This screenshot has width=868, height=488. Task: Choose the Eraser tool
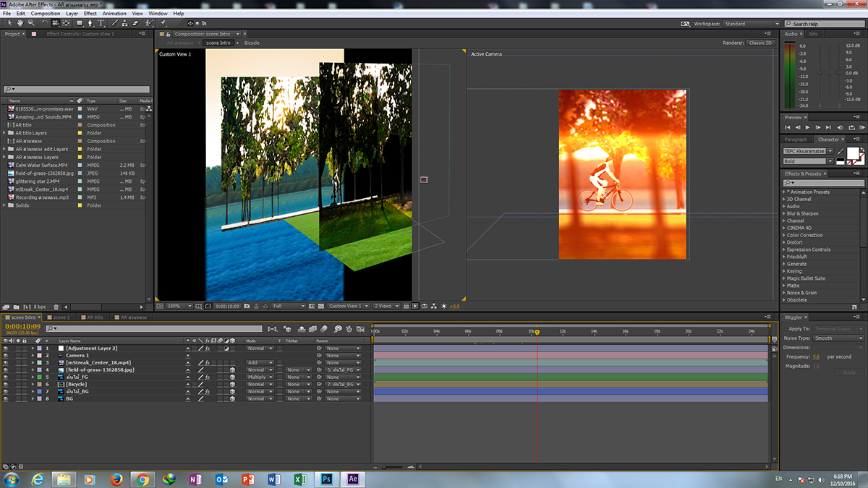pyautogui.click(x=134, y=23)
